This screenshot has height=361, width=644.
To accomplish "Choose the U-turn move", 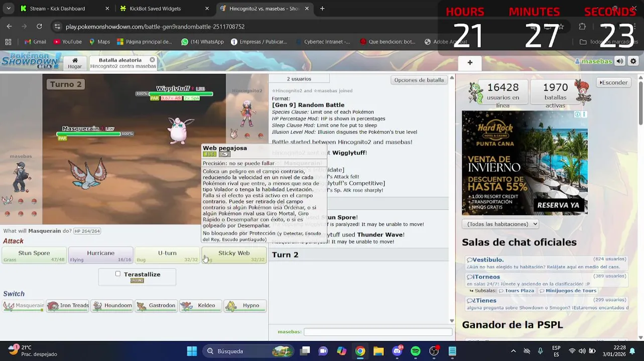I will click(x=167, y=255).
